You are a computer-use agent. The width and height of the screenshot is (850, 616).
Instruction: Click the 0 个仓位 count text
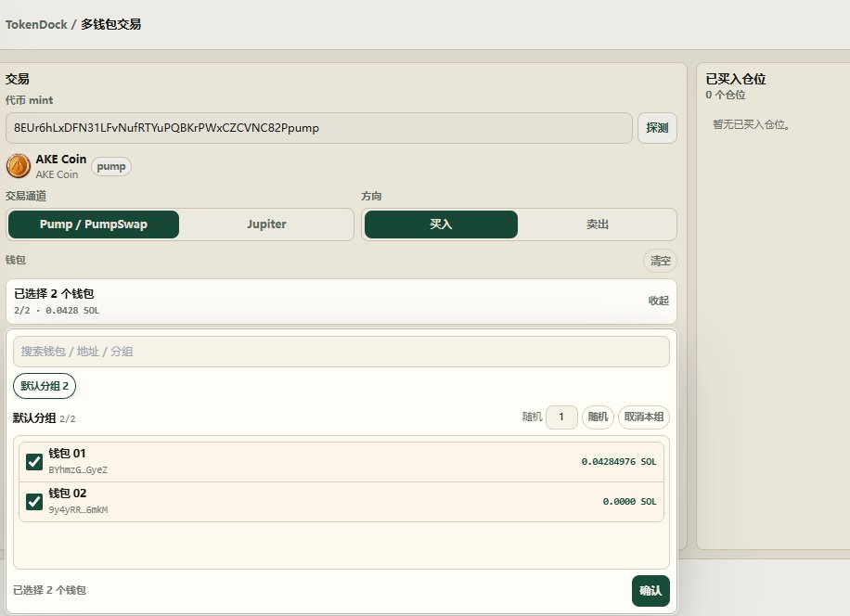coord(726,95)
